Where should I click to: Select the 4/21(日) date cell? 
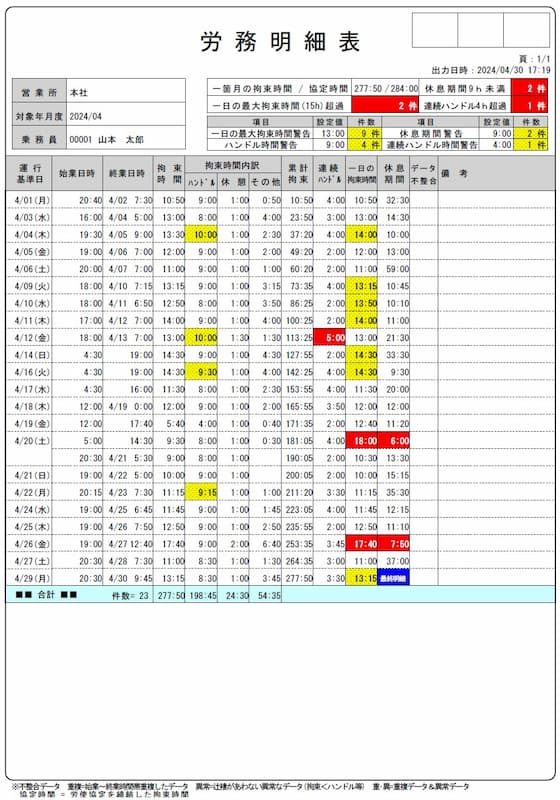click(32, 476)
